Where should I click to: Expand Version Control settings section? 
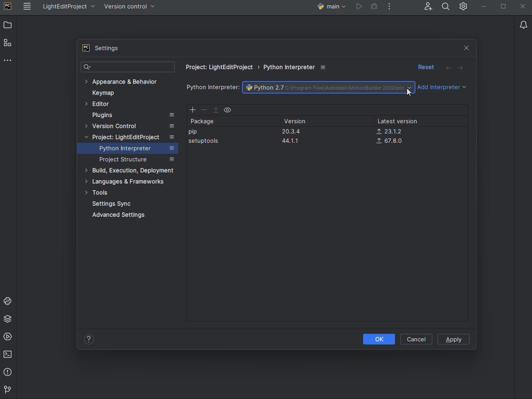coord(86,126)
